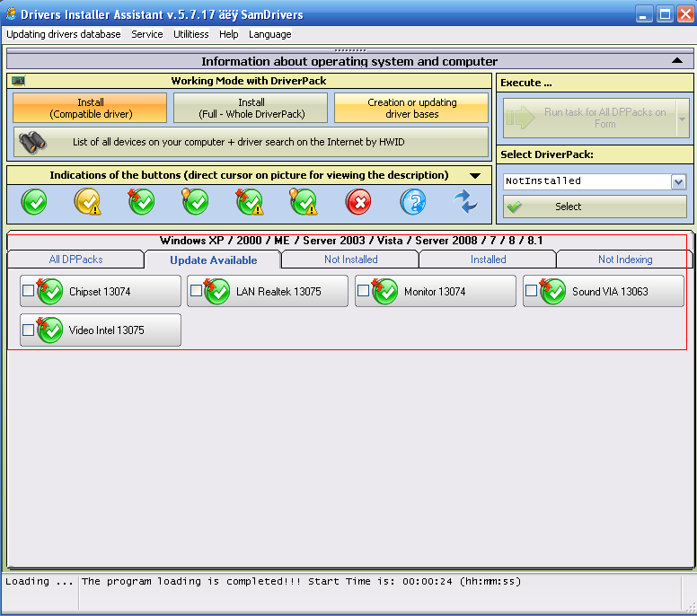Click the Windows XP / 2000 / ME header text
This screenshot has width=697, height=616.
click(x=351, y=241)
